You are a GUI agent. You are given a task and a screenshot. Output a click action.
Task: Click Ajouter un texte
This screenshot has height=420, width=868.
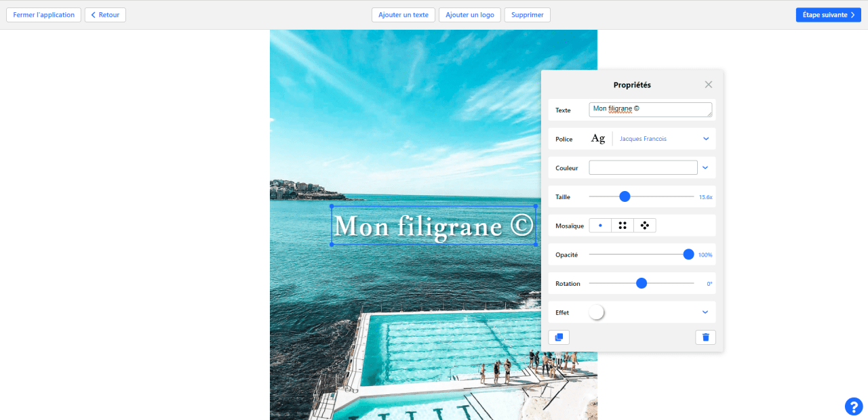click(403, 15)
